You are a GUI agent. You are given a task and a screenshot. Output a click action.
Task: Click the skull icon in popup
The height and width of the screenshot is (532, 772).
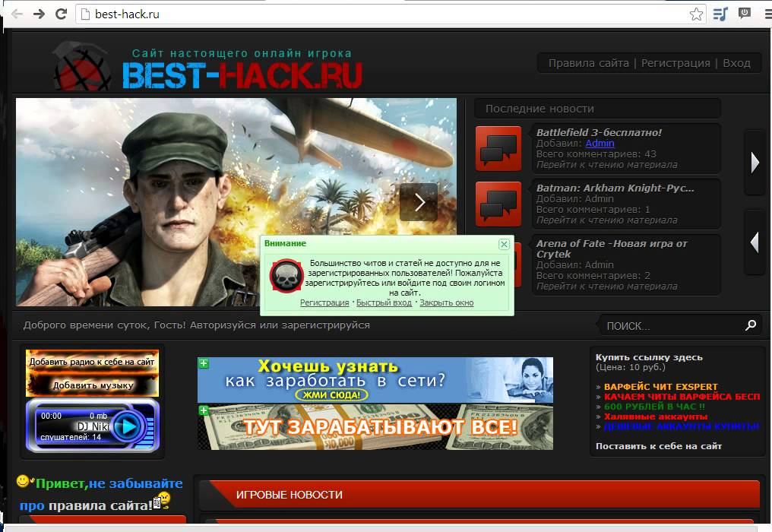286,276
